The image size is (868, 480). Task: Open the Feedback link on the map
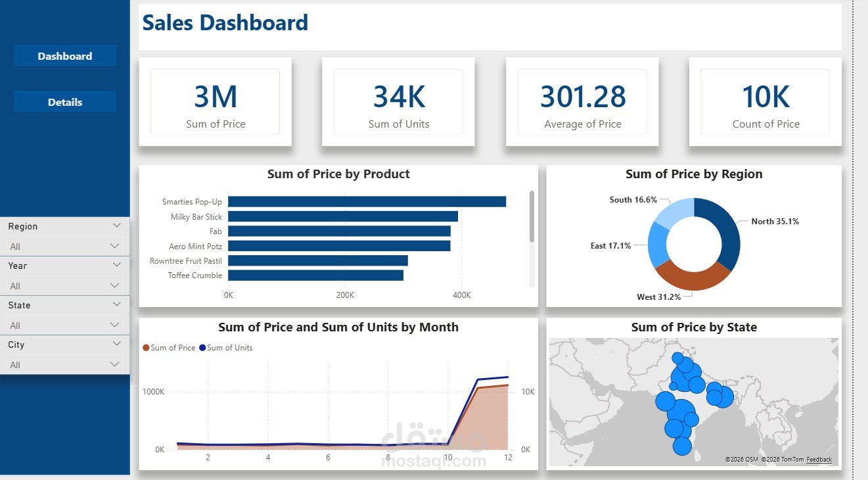pyautogui.click(x=820, y=459)
